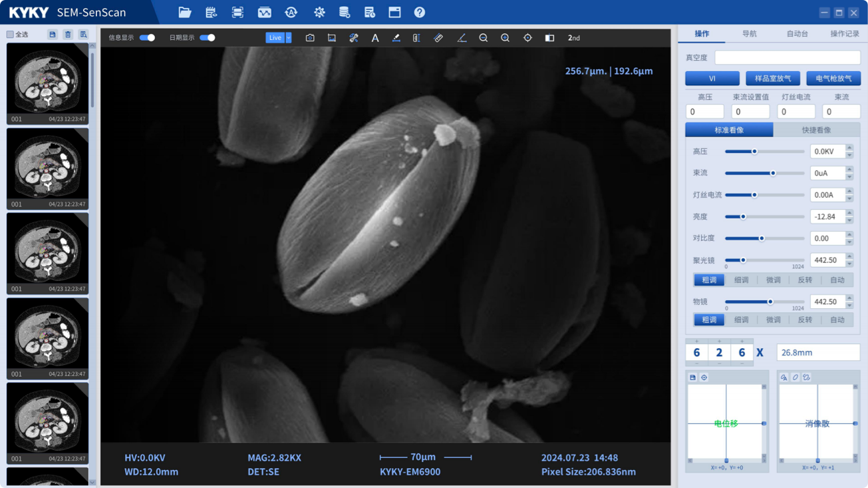
Task: Click the camera snapshot icon
Action: [310, 38]
